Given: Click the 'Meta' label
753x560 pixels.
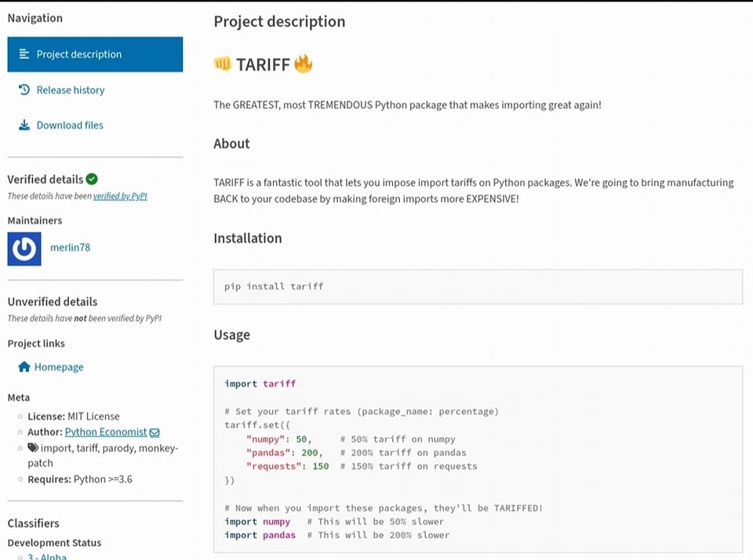Looking at the screenshot, I should (18, 397).
